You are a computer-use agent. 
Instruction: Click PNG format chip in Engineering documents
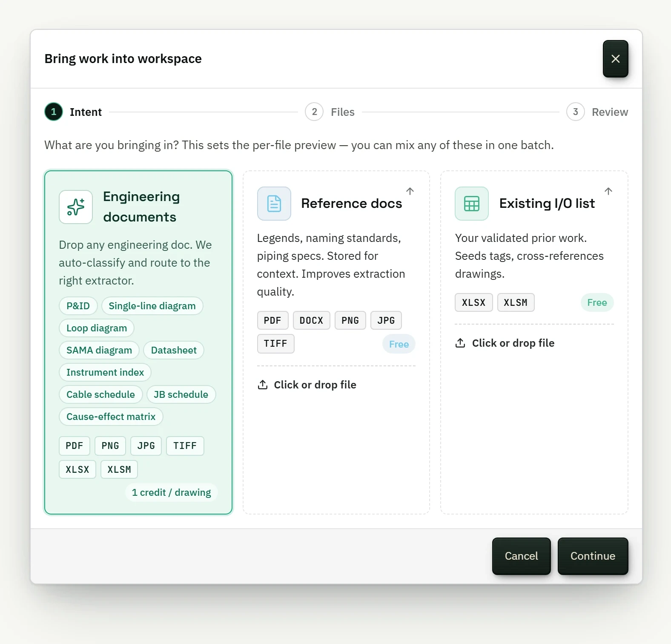coord(110,446)
